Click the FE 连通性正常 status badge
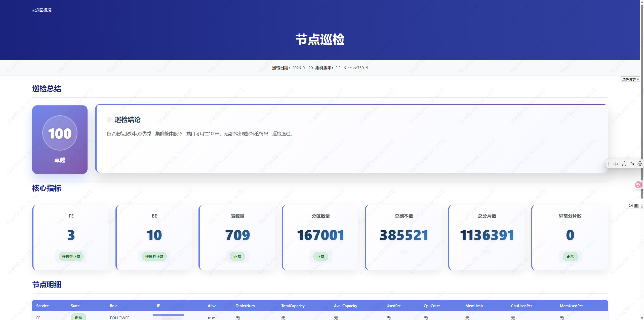 coord(71,257)
